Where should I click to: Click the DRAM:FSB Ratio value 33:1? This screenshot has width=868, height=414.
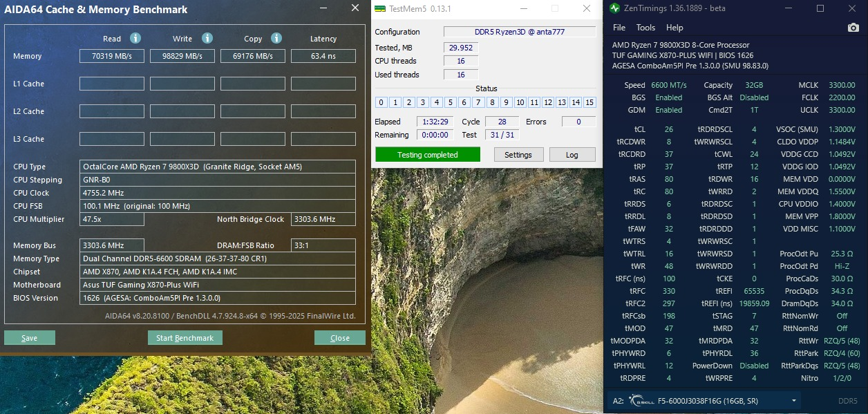[323, 245]
